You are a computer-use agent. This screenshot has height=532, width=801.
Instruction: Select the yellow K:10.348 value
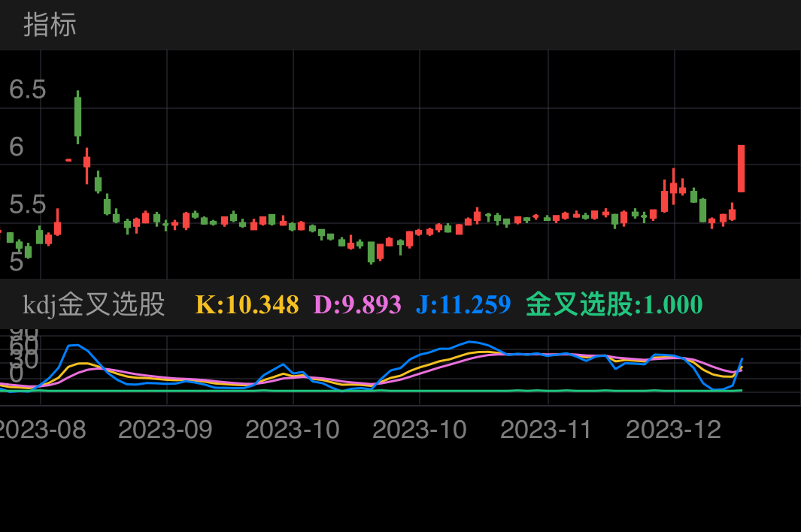[247, 304]
